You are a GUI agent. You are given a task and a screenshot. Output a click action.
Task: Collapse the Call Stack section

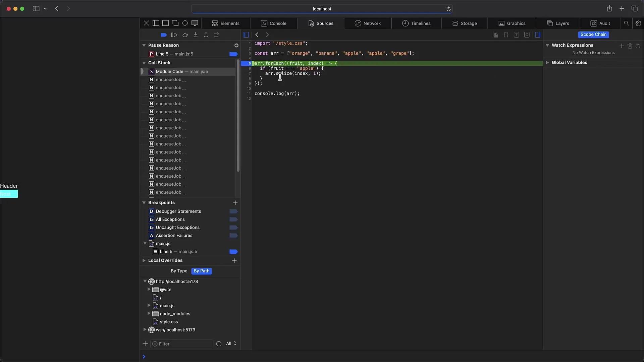(144, 63)
